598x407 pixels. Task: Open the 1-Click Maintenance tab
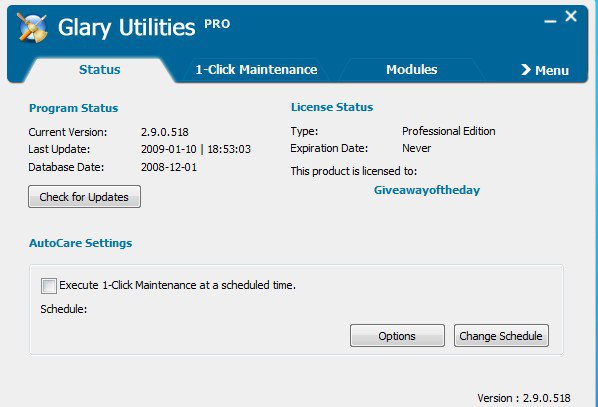(256, 69)
